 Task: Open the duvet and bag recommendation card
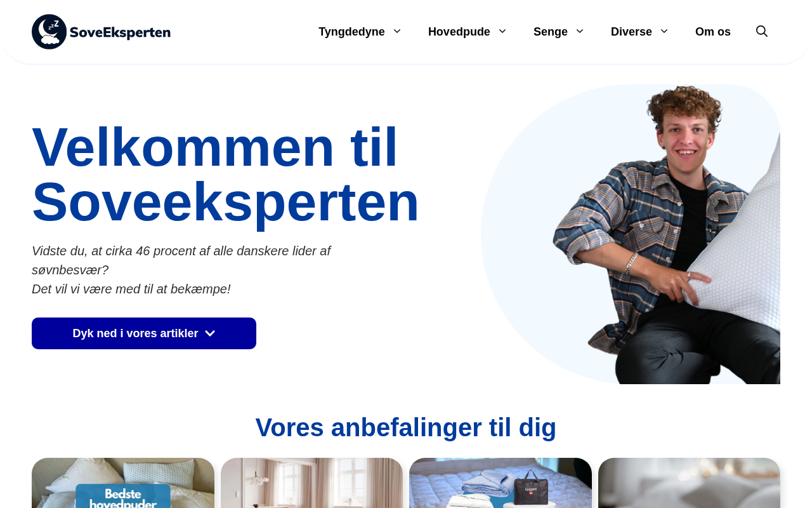pyautogui.click(x=501, y=483)
